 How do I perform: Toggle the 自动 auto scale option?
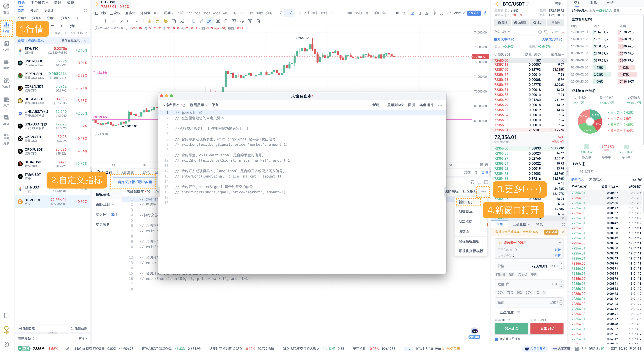point(485,172)
